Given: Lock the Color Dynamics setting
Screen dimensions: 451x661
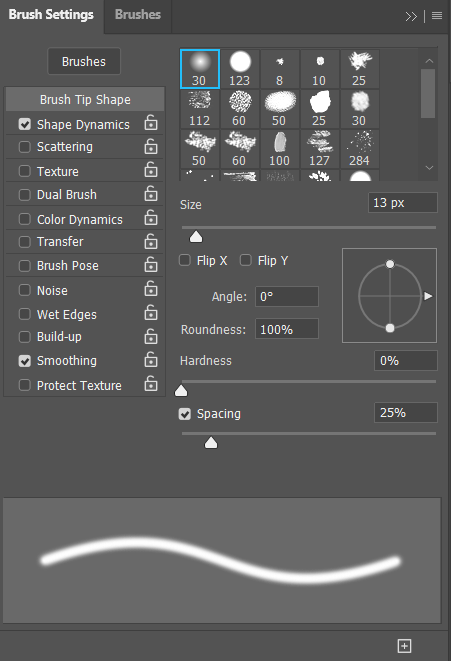Looking at the screenshot, I should pyautogui.click(x=151, y=218).
